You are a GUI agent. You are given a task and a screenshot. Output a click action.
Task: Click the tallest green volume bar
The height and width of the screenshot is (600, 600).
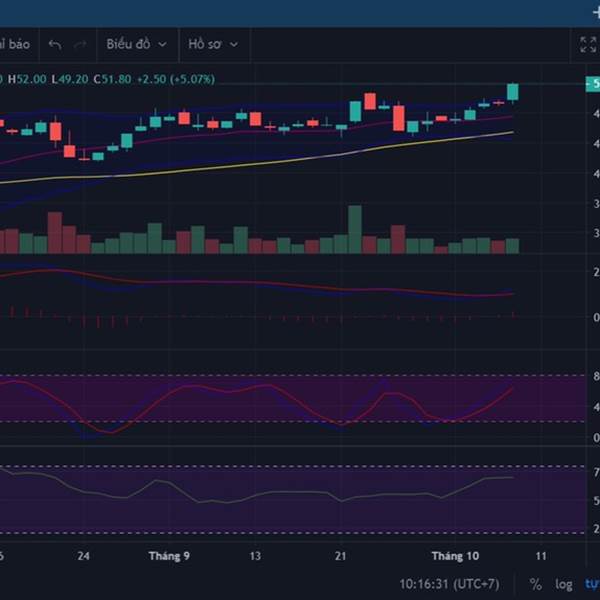(x=355, y=230)
